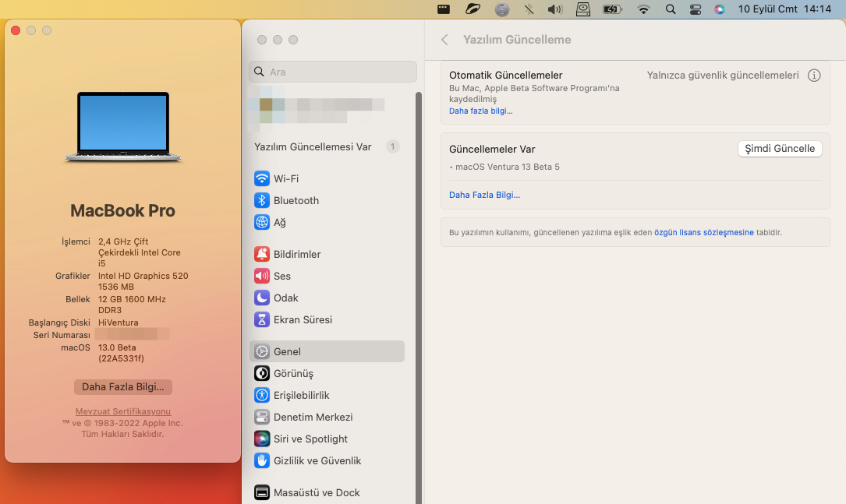Open Ekran Süresi hourglass icon
846x504 pixels.
pyautogui.click(x=262, y=319)
